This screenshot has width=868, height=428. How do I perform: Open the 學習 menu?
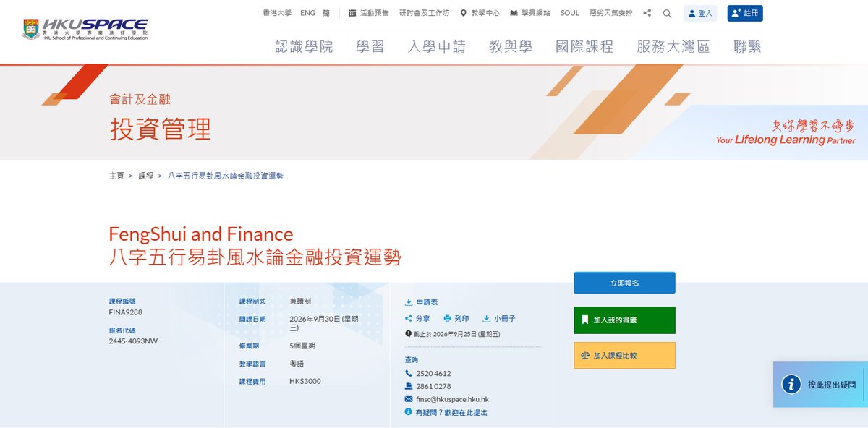(370, 47)
